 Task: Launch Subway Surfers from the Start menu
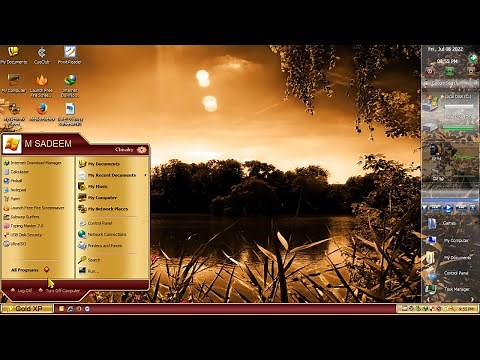pos(21,217)
